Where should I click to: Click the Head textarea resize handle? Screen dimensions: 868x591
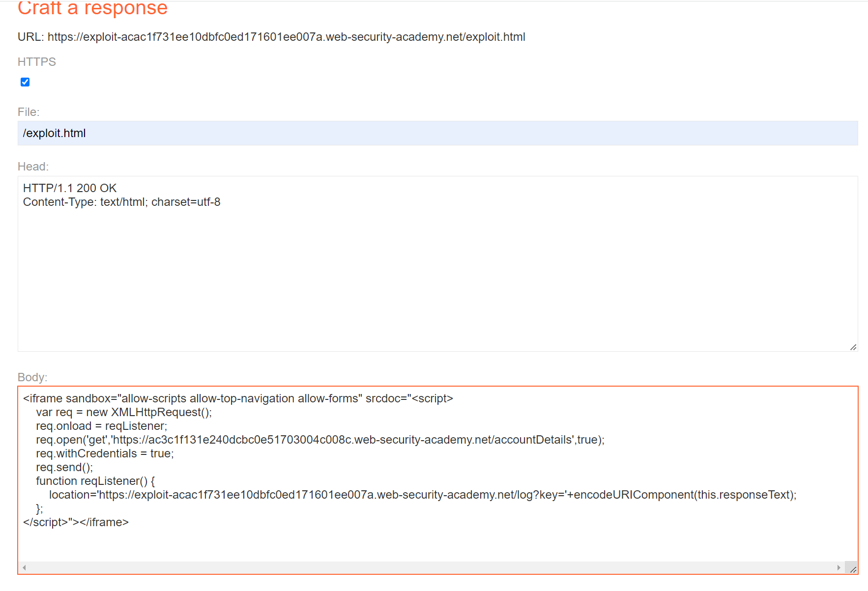pyautogui.click(x=853, y=347)
